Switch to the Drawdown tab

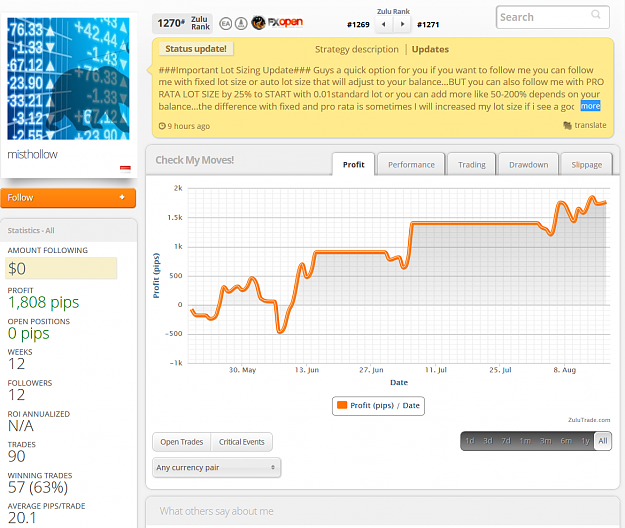[x=528, y=165]
